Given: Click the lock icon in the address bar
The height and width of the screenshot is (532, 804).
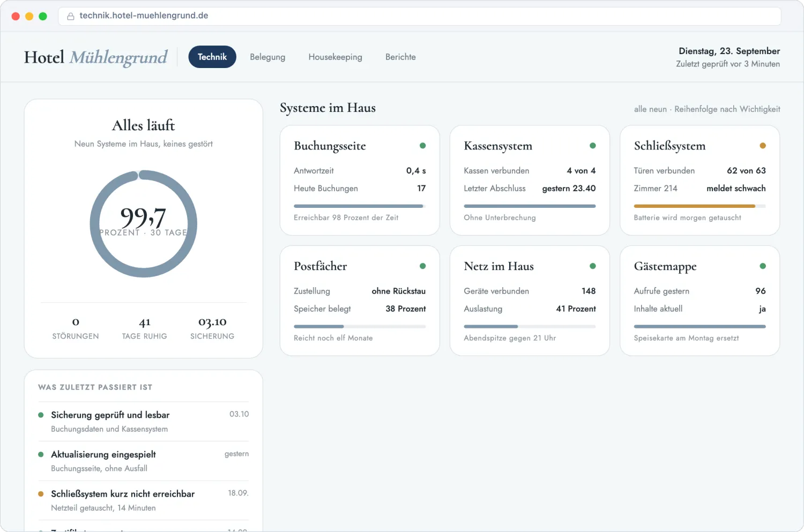Looking at the screenshot, I should point(70,16).
